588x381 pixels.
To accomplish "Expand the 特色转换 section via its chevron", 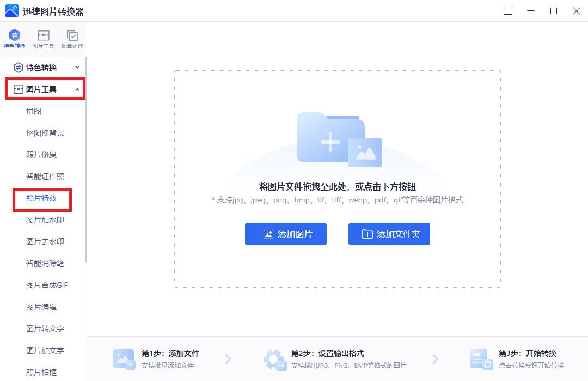I will [x=77, y=67].
